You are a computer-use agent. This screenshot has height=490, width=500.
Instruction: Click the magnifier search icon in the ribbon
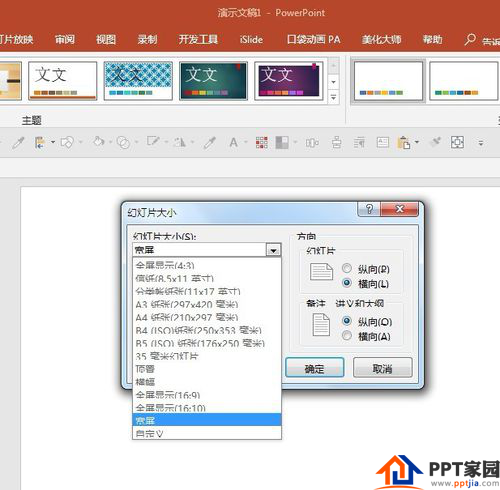470,39
